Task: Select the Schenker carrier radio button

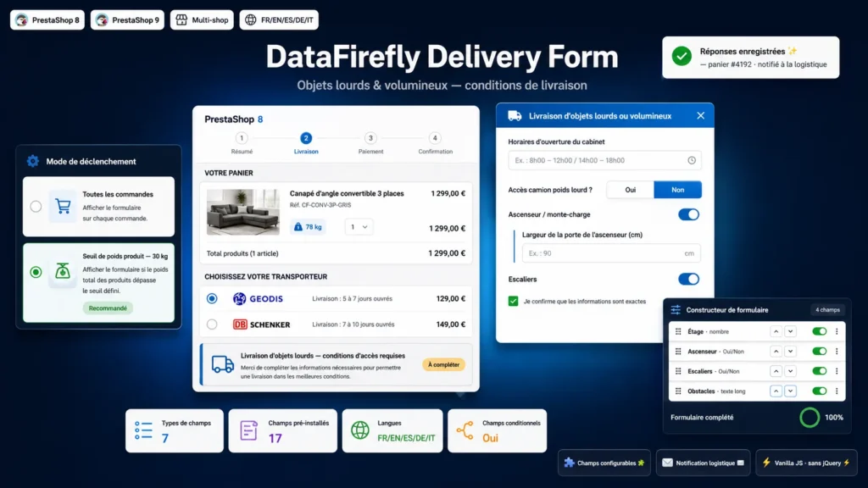Action: (x=212, y=324)
